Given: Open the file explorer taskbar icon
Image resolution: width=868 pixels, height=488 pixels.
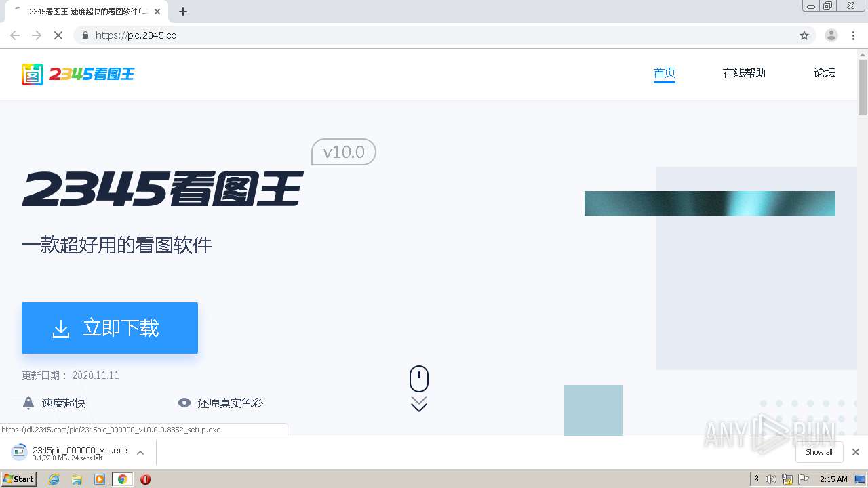Looking at the screenshot, I should click(x=77, y=479).
